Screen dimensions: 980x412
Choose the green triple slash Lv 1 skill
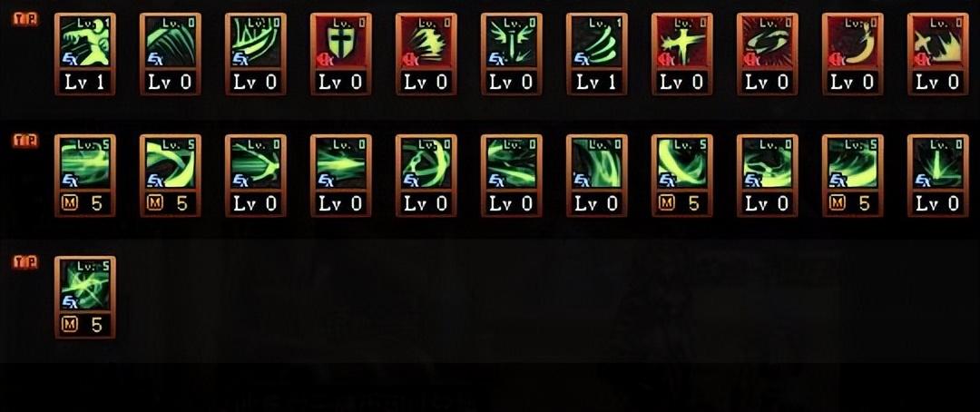click(597, 54)
